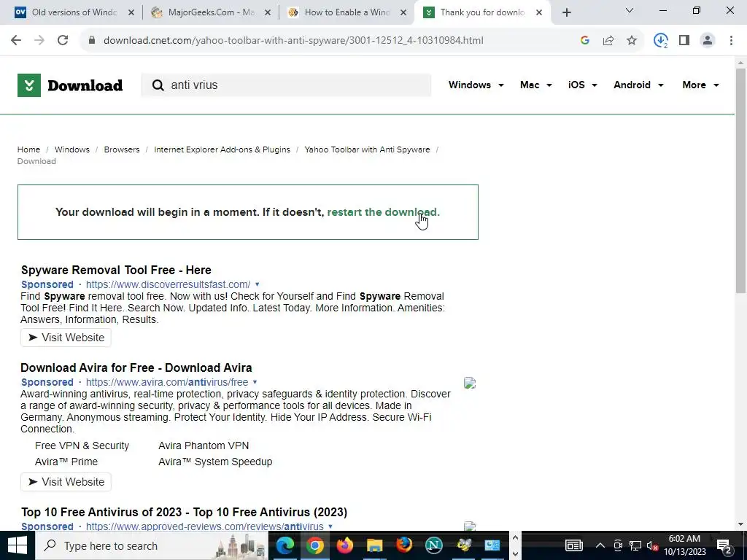Click the Windows taskbar search box
The width and height of the screenshot is (747, 560).
tap(152, 545)
